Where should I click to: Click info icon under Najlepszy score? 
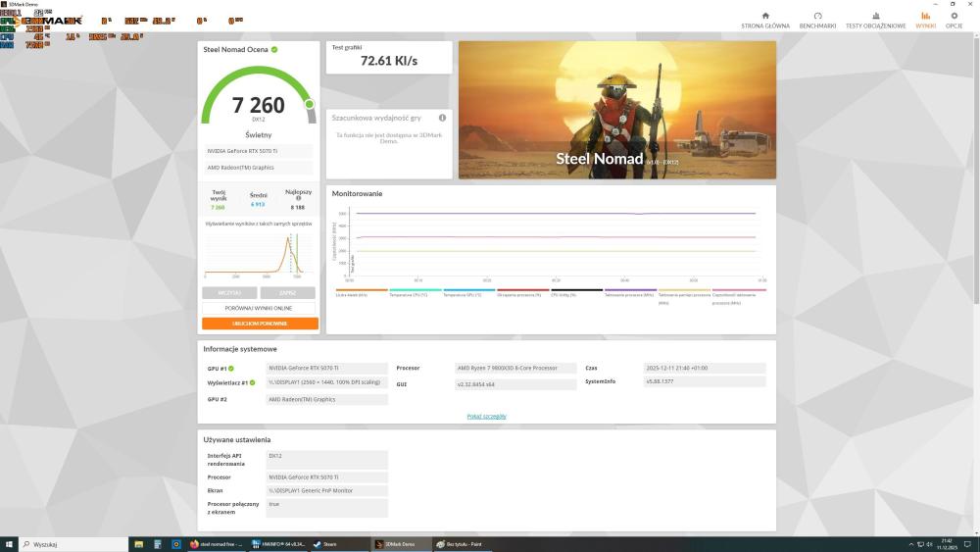coord(299,199)
